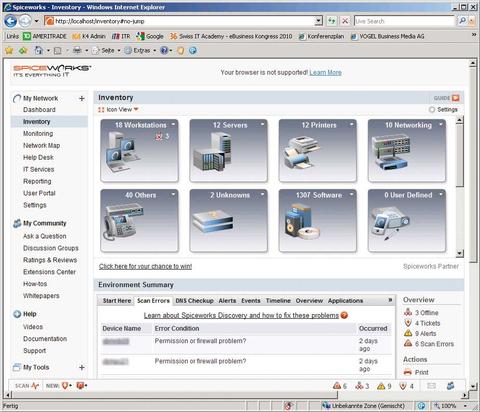480x412 pixels.
Task: Expand the My Network plus button
Action: point(82,98)
